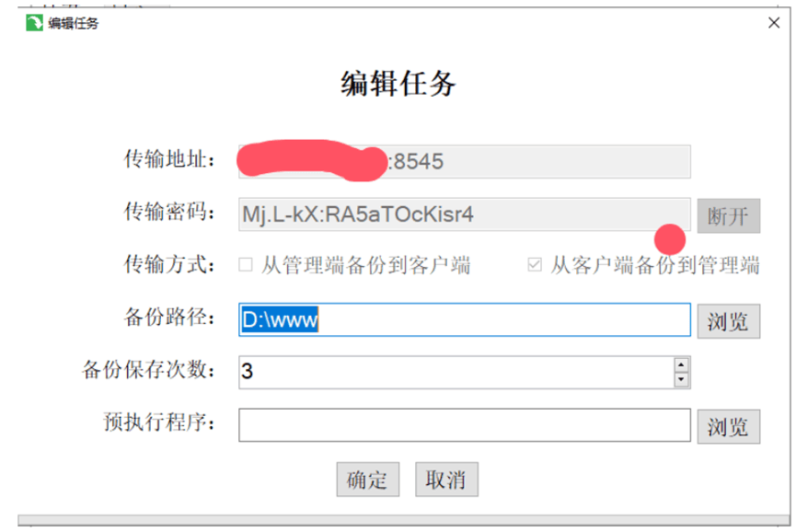
Task: Browse for the backup path folder
Action: tap(729, 321)
